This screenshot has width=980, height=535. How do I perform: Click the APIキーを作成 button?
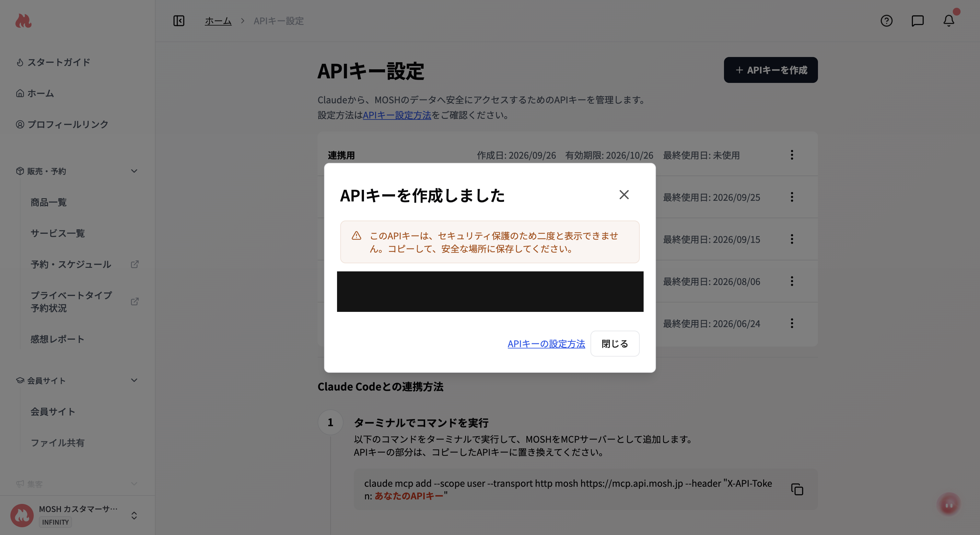[771, 70]
